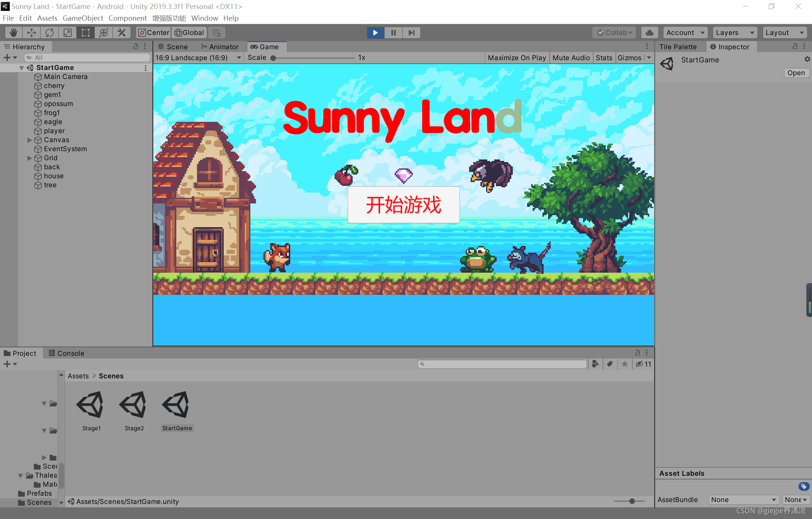Toggle hidden packages visibility count
The image size is (812, 519).
[x=643, y=364]
